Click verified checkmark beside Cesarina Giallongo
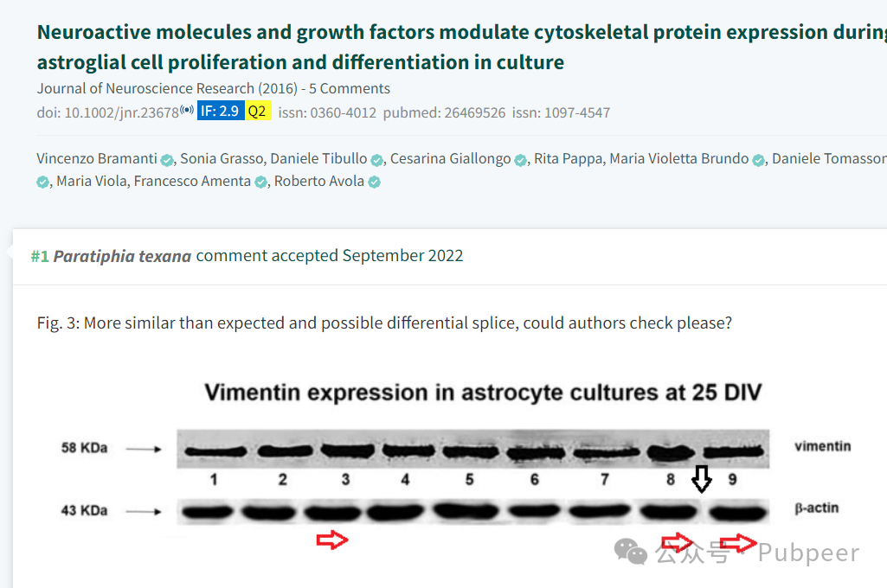This screenshot has height=588, width=887. 520,161
